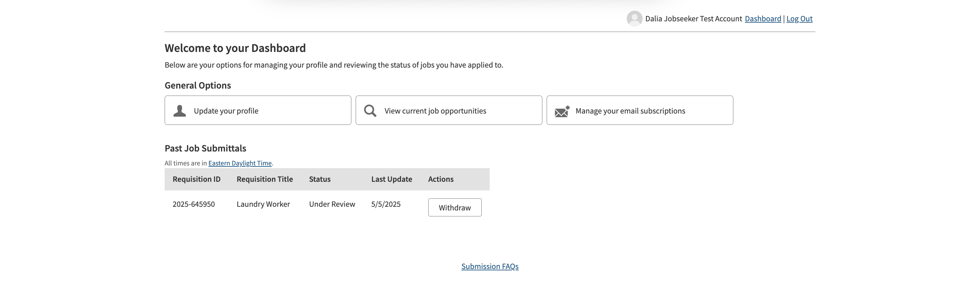Click the Welcome to your Dashboard heading
This screenshot has height=284, width=980.
pyautogui.click(x=235, y=48)
